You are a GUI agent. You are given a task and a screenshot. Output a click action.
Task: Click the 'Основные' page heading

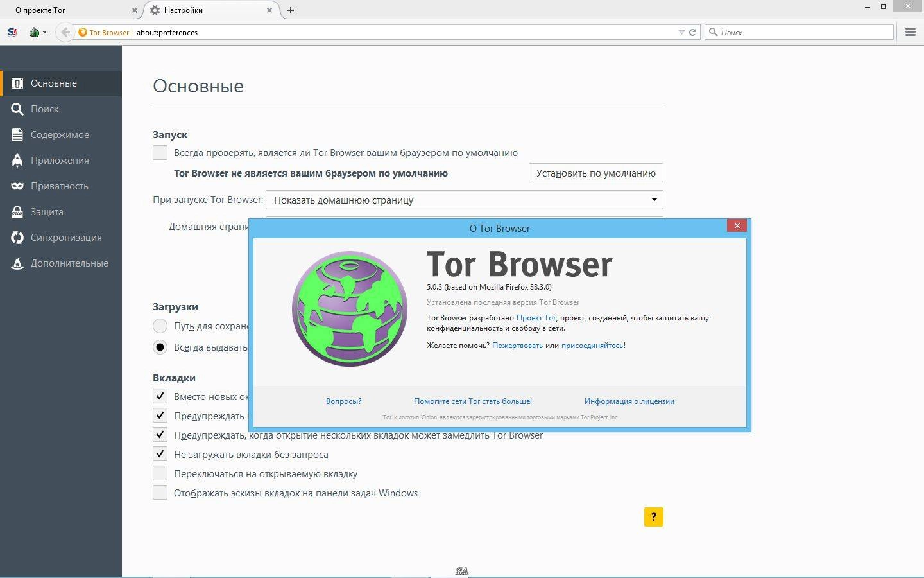(x=198, y=86)
